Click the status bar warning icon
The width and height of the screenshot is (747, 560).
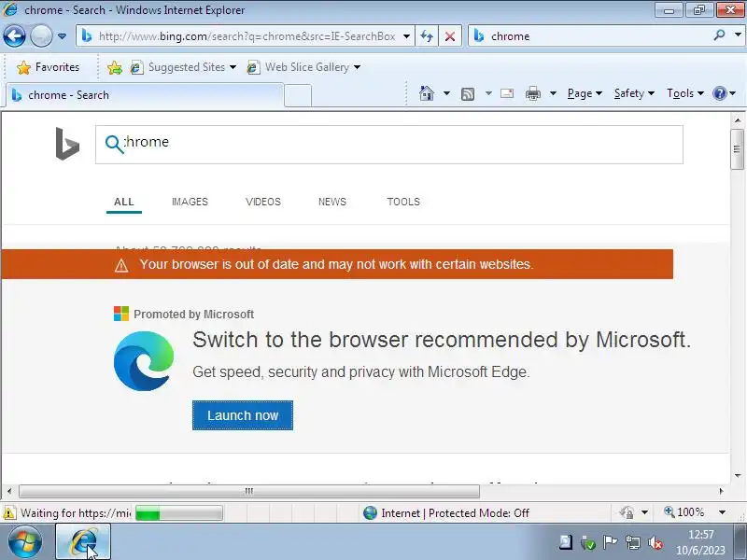pyautogui.click(x=9, y=512)
